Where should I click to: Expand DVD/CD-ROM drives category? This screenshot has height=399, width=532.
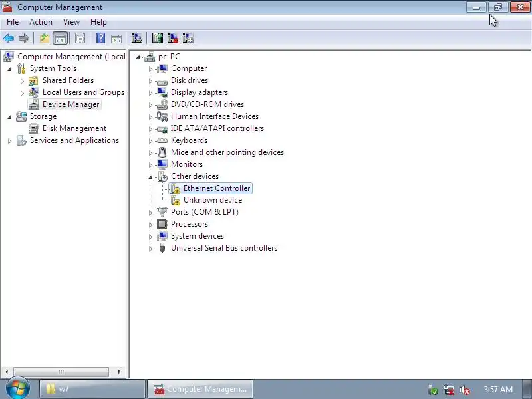[150, 105]
